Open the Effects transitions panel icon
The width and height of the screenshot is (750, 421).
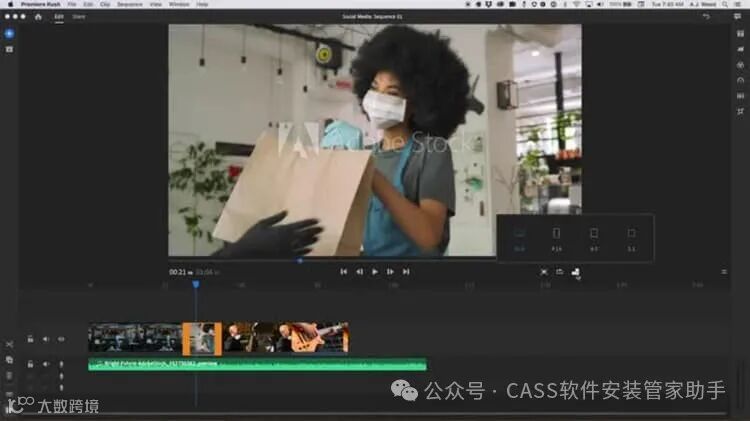click(x=740, y=49)
